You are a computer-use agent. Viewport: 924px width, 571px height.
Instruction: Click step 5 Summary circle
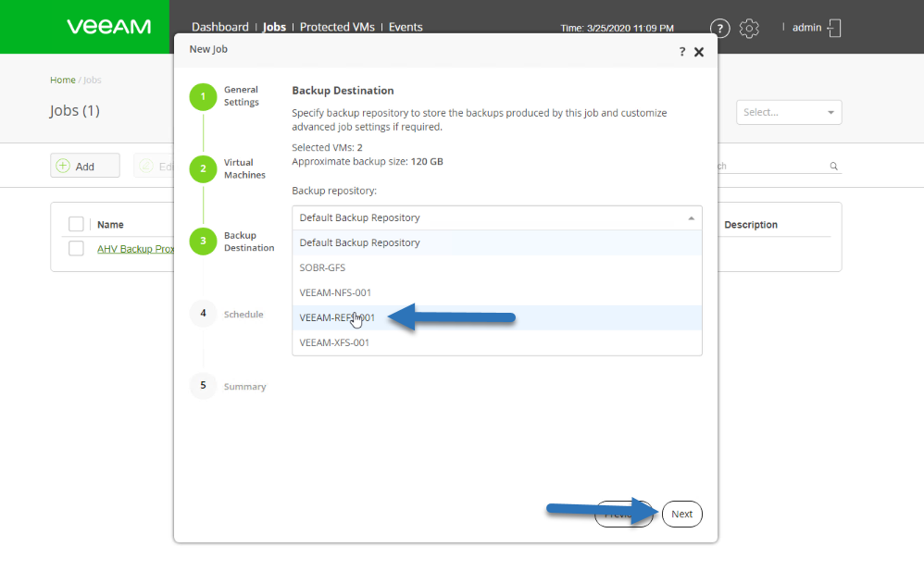(x=203, y=386)
